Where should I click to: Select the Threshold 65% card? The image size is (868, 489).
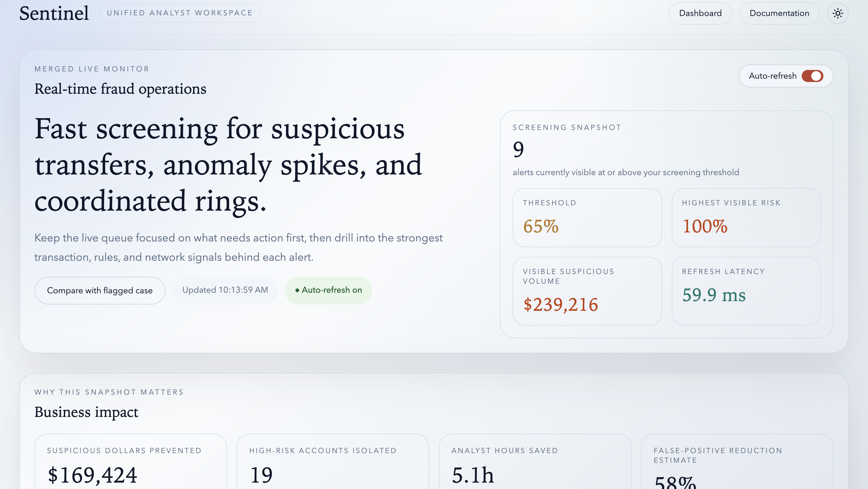[x=587, y=217]
